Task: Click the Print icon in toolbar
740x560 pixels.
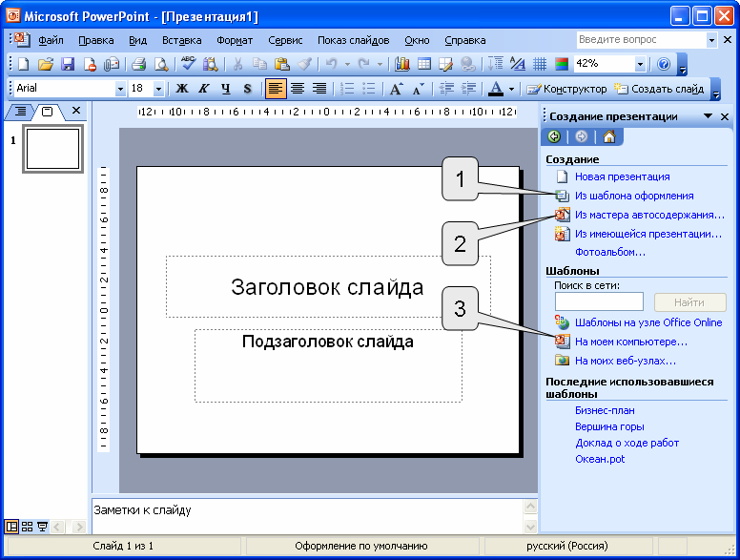Action: 138,64
